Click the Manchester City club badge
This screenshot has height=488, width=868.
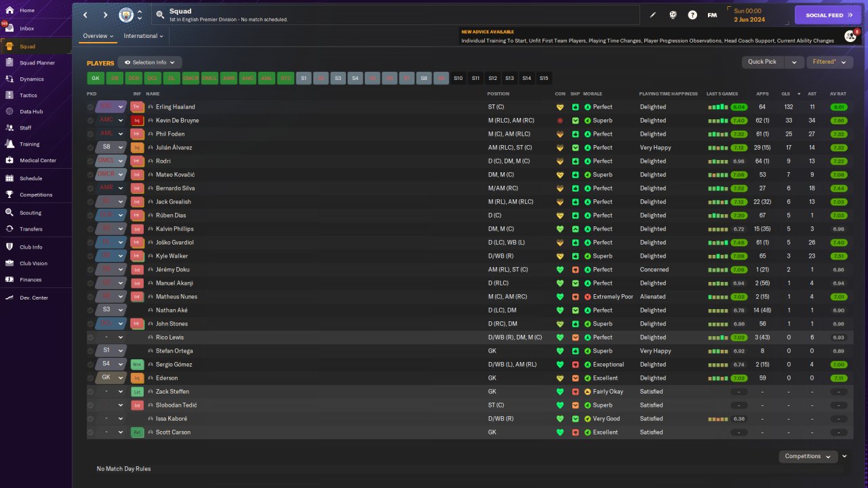coord(126,15)
